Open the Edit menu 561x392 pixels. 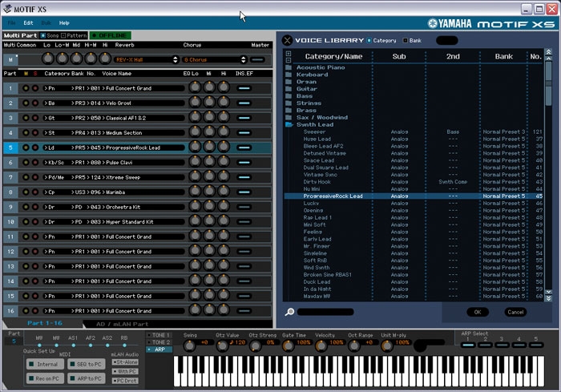[28, 23]
